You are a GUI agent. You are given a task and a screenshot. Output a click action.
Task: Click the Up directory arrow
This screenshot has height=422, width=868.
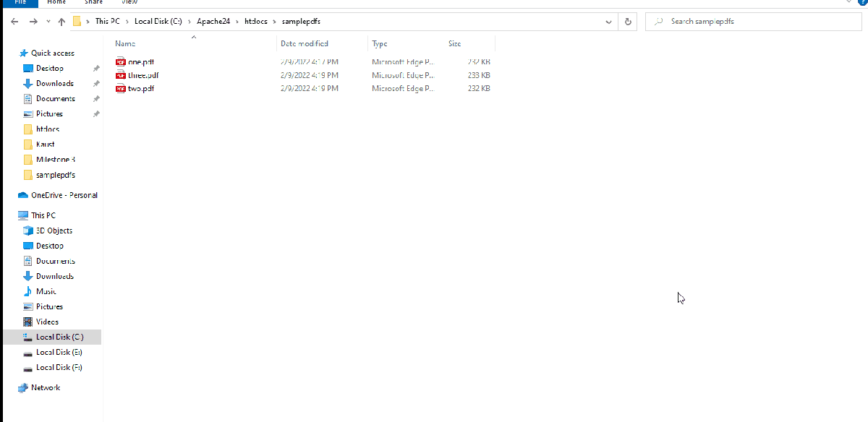click(61, 22)
